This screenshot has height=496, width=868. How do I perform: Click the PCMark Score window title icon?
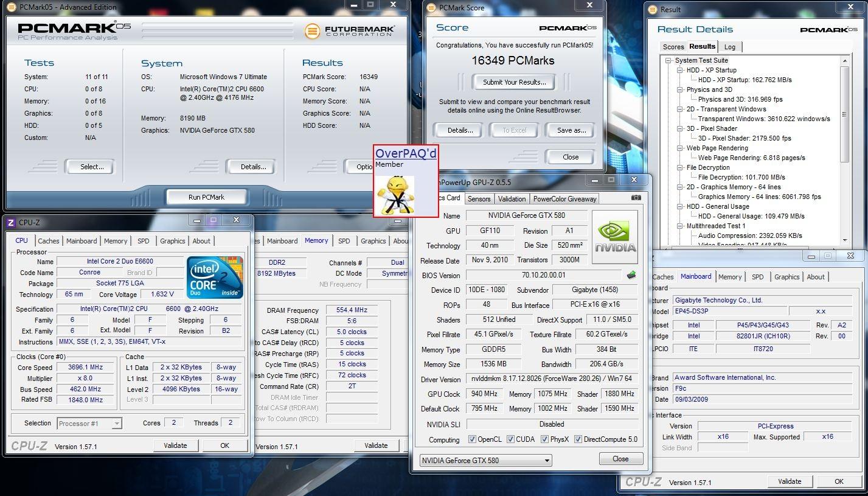pyautogui.click(x=431, y=7)
